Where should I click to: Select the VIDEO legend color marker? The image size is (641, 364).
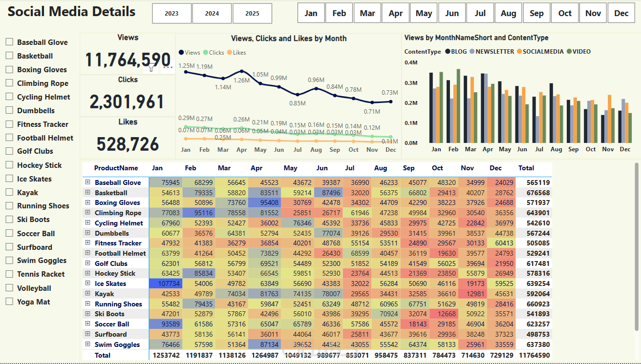click(569, 52)
